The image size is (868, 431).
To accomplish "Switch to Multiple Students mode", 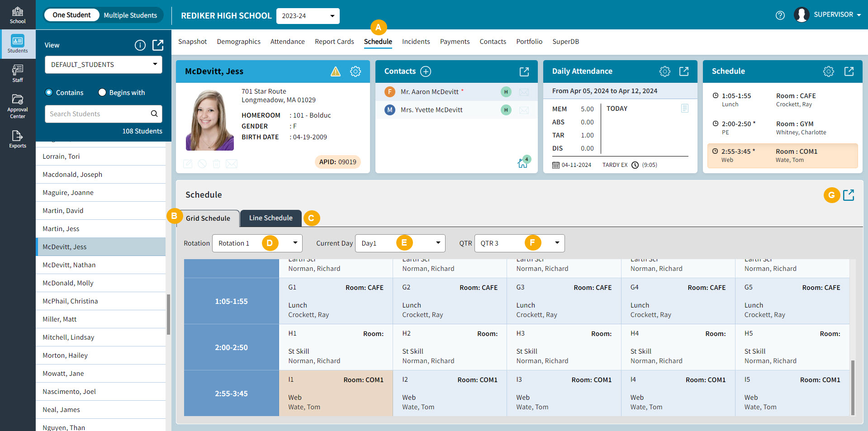I will 131,15.
